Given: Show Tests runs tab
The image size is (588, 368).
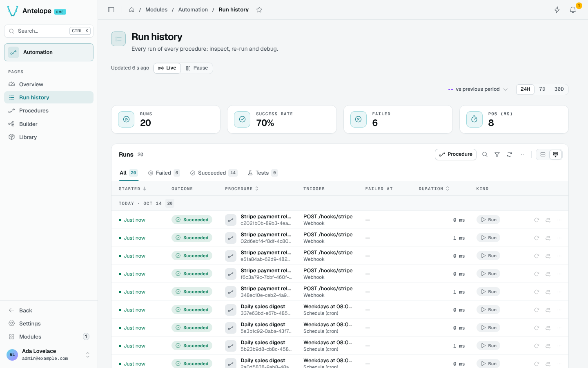Looking at the screenshot, I should point(263,173).
